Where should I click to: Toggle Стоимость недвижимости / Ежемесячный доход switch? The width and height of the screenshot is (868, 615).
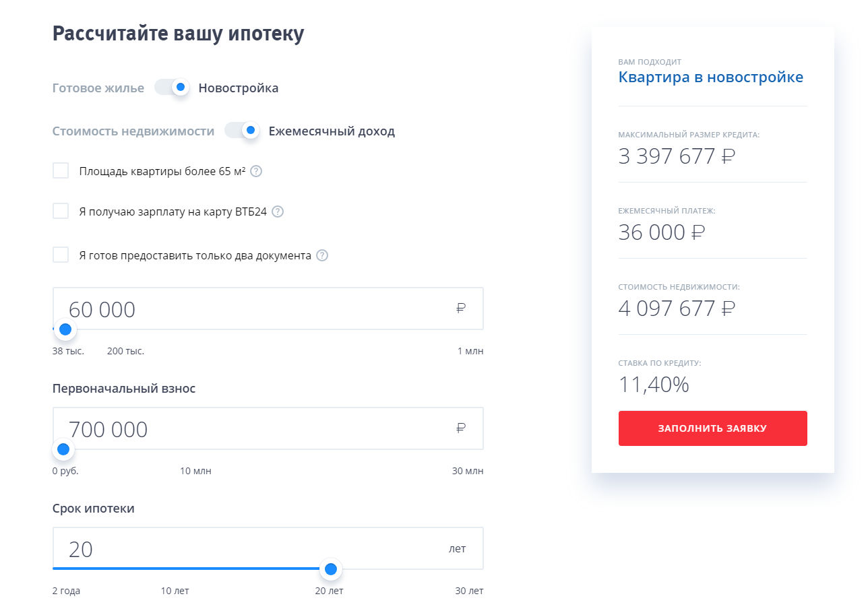[242, 131]
